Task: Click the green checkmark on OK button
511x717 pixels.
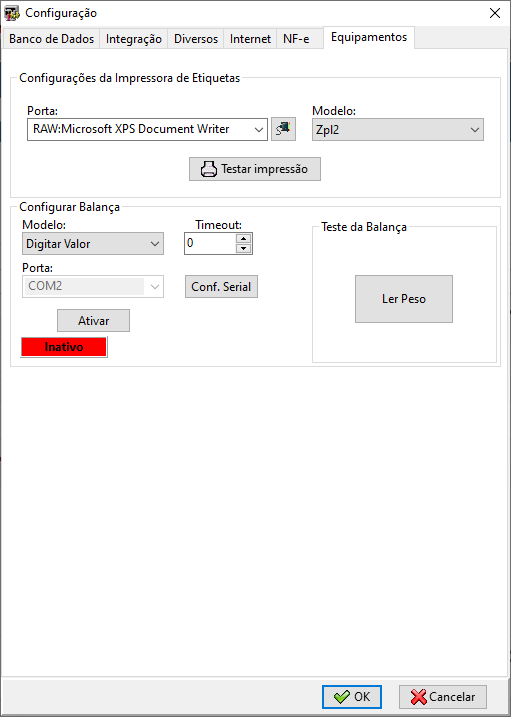Action: click(x=342, y=697)
